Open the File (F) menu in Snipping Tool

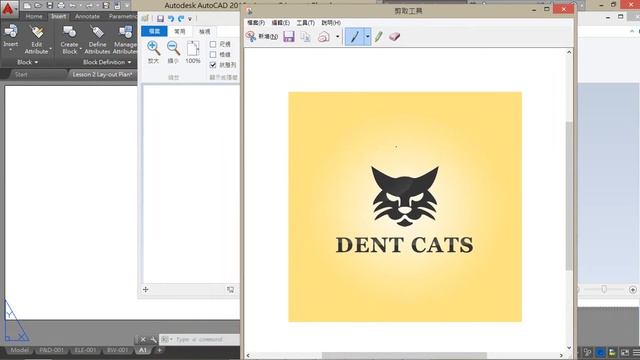[x=256, y=23]
